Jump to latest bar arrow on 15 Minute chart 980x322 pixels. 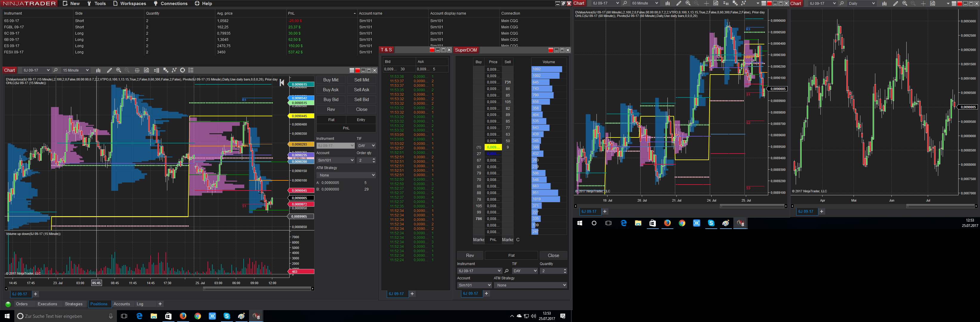click(x=282, y=83)
